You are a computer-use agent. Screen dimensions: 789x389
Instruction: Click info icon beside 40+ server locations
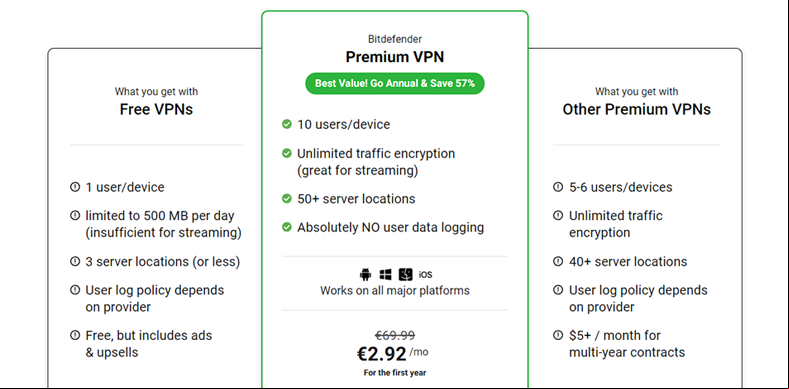point(558,261)
